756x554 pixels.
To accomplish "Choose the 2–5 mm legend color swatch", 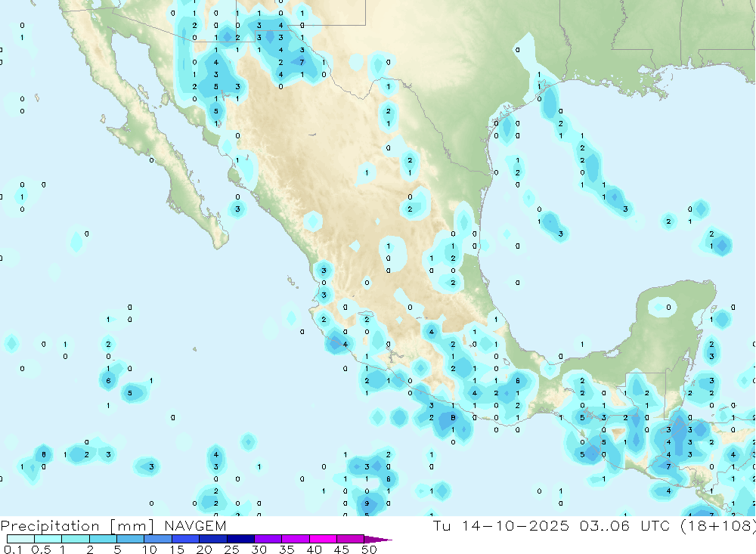I will [103, 539].
